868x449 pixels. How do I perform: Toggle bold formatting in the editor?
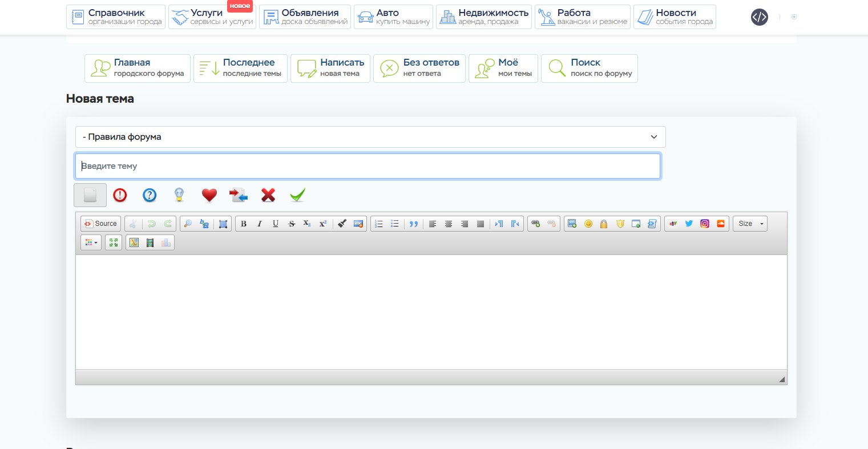pyautogui.click(x=244, y=224)
